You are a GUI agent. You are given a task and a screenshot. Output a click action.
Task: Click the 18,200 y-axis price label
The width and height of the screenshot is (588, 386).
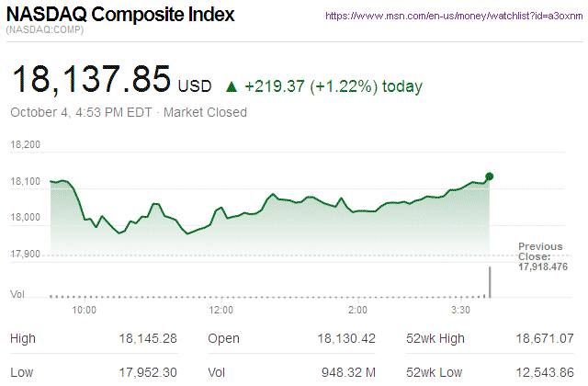[26, 145]
